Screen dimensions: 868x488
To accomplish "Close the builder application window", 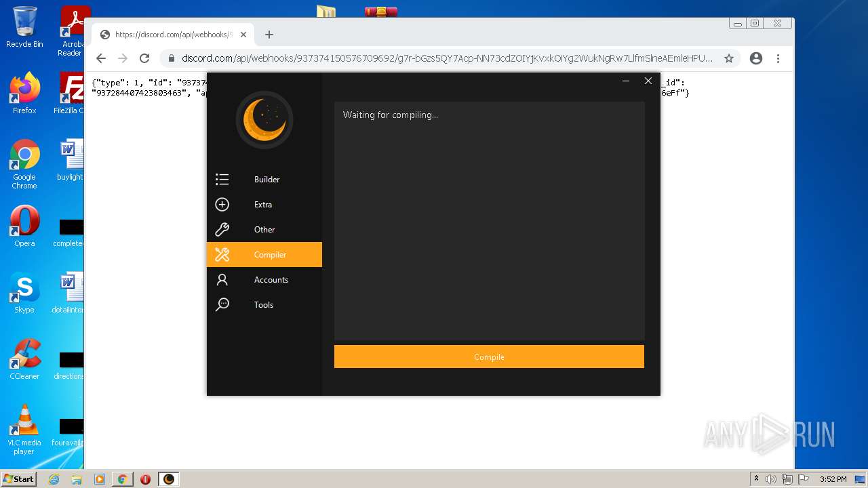I will click(648, 81).
